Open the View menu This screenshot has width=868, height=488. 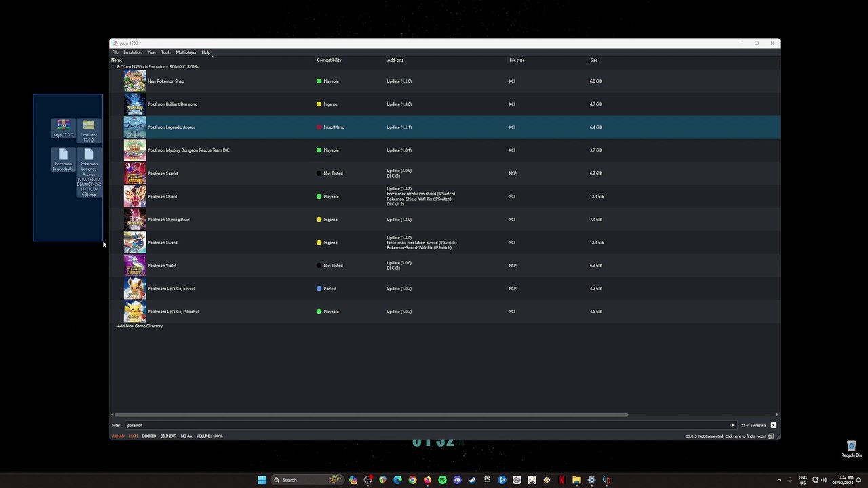(152, 52)
